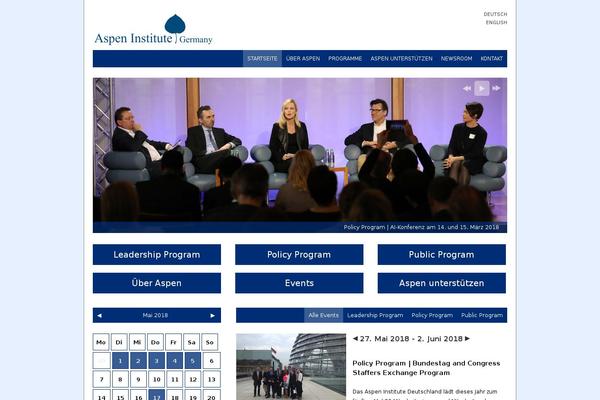Viewport: 600px width, 400px height.
Task: Go to previous month in calendar
Action: (99, 315)
